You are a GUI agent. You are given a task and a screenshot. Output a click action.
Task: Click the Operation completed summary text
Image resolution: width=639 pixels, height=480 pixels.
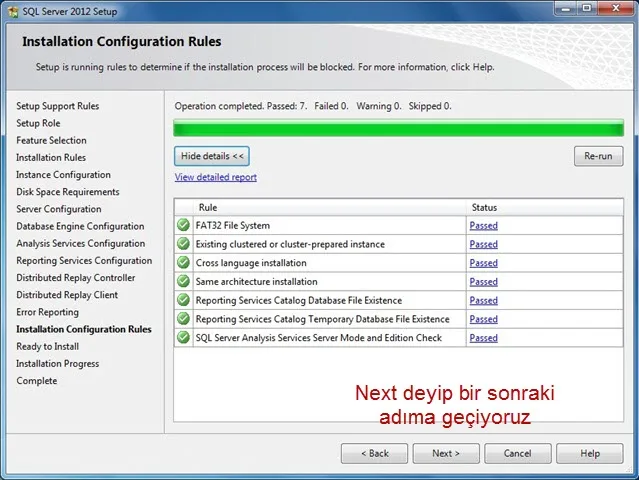pos(313,106)
